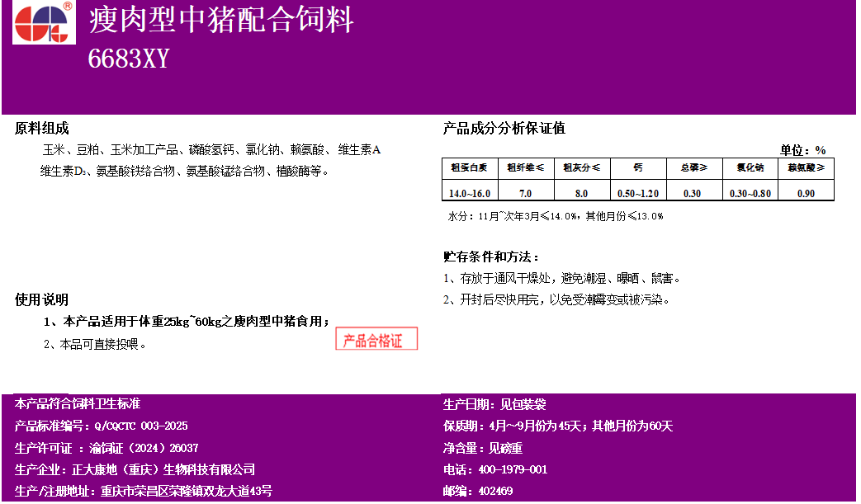Click the 0.50~1.20 calcium value cell

(x=638, y=193)
